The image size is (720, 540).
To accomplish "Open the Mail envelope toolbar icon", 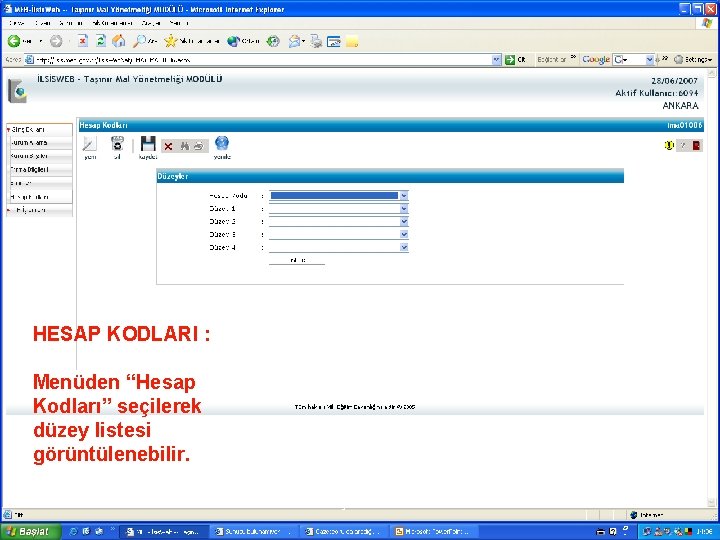I will pyautogui.click(x=294, y=41).
